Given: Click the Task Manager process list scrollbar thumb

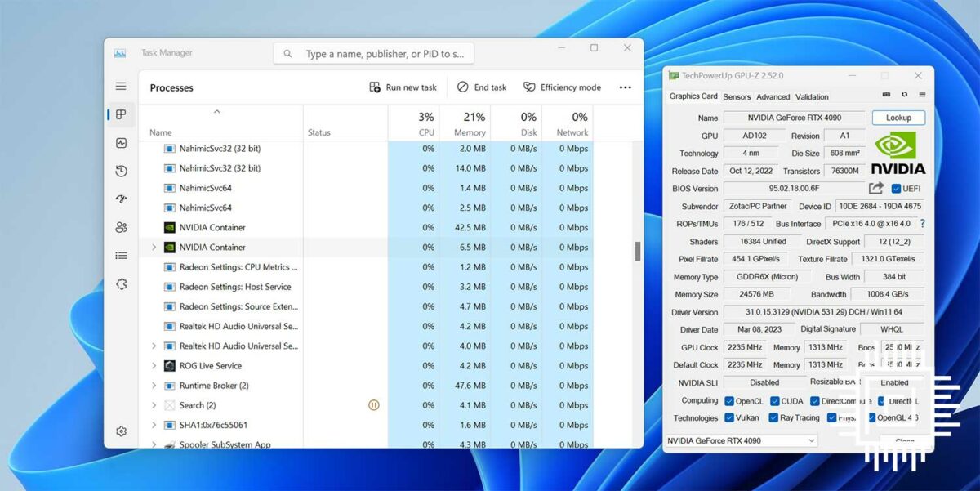Looking at the screenshot, I should pyautogui.click(x=638, y=252).
